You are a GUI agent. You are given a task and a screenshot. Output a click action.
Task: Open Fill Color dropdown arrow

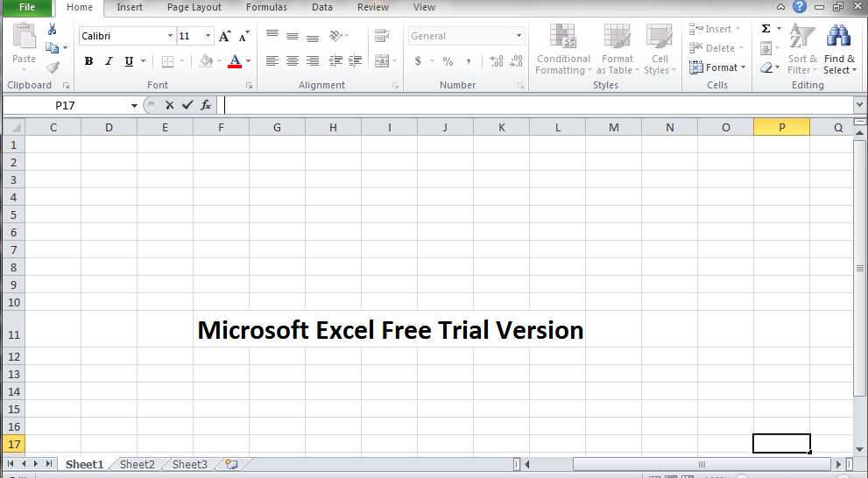[x=219, y=61]
